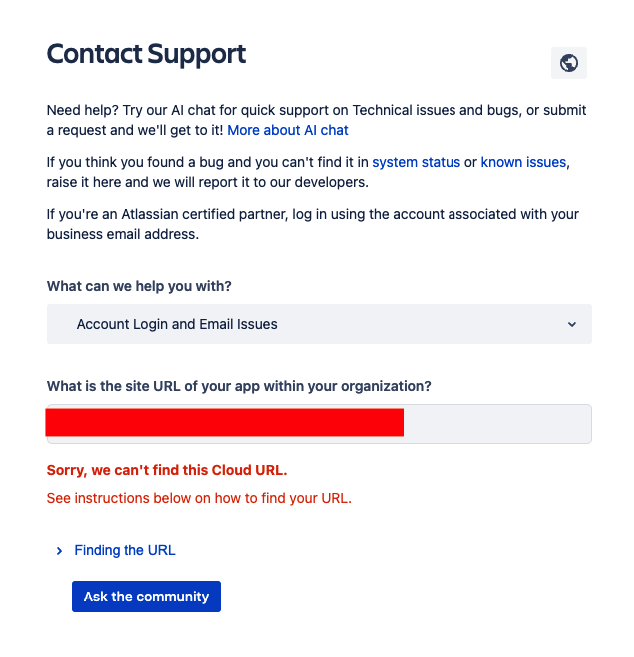Follow the More about AI chat link
The image size is (634, 657).
(x=287, y=130)
